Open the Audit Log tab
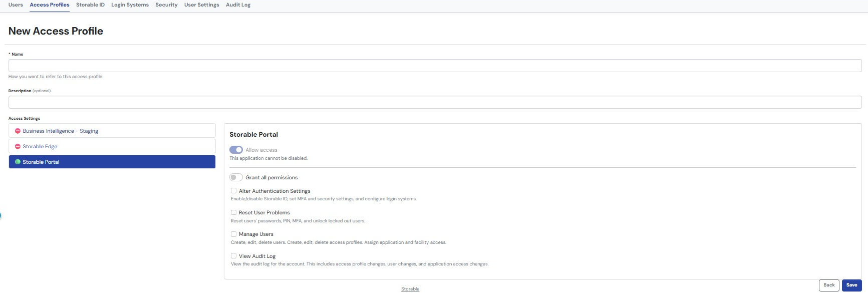The height and width of the screenshot is (296, 868). click(x=238, y=5)
